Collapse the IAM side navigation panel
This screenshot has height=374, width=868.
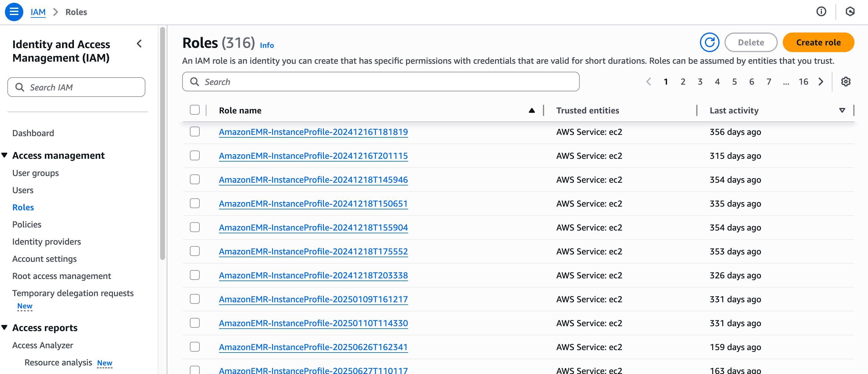click(x=139, y=44)
